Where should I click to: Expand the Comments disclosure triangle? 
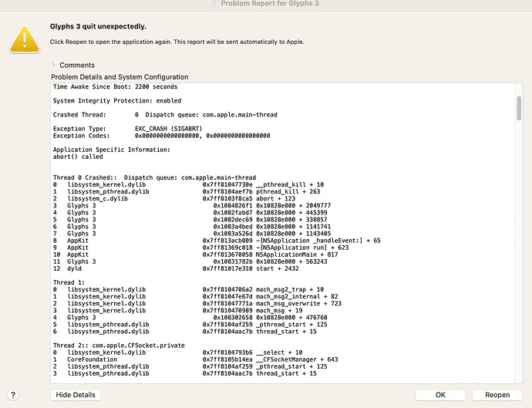pos(54,65)
